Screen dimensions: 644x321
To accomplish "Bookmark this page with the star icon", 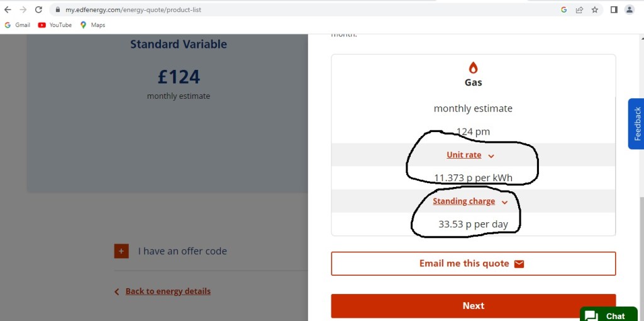I will [594, 10].
